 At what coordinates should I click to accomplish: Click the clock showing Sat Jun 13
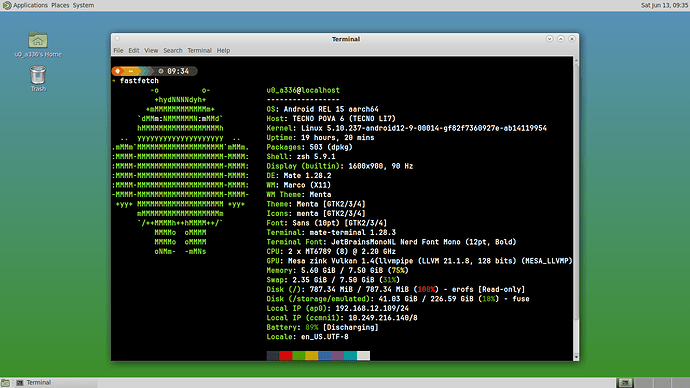pos(664,5)
